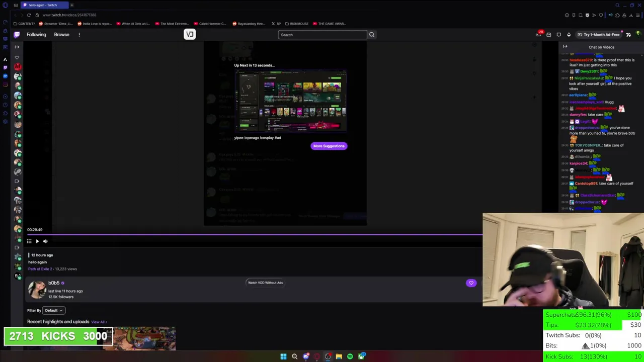Open the chapters list icon
Screen dimensions: 644x362
point(29,241)
